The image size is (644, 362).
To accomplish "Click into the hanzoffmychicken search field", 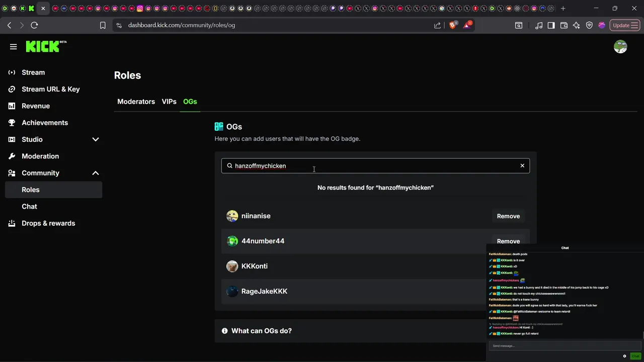I will click(375, 165).
